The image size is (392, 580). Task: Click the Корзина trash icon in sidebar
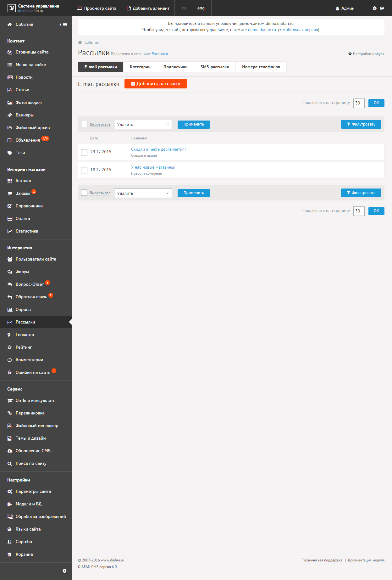tap(10, 555)
